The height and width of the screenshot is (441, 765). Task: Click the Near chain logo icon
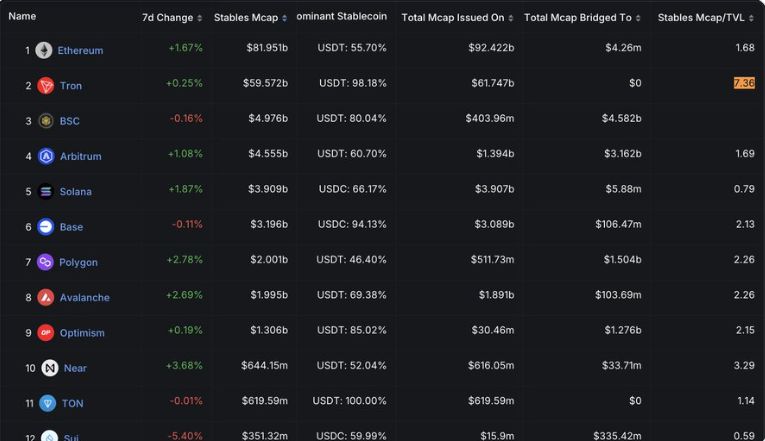(49, 368)
